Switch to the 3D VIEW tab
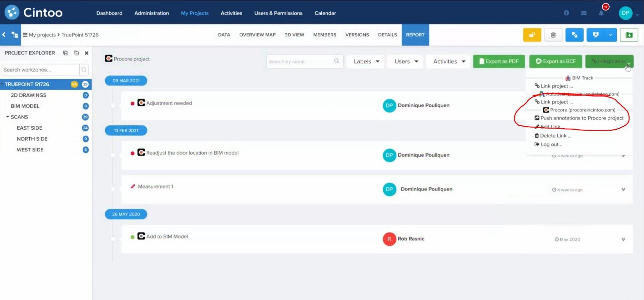The image size is (644, 300). [294, 35]
